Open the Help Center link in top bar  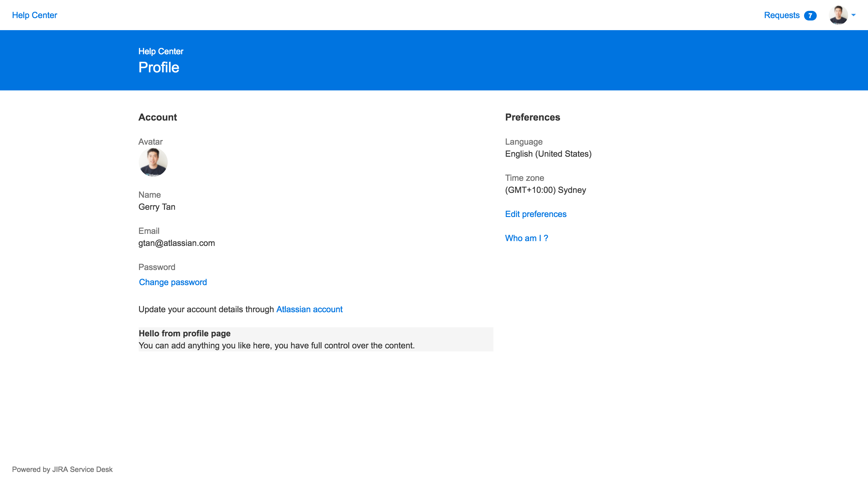[x=34, y=15]
